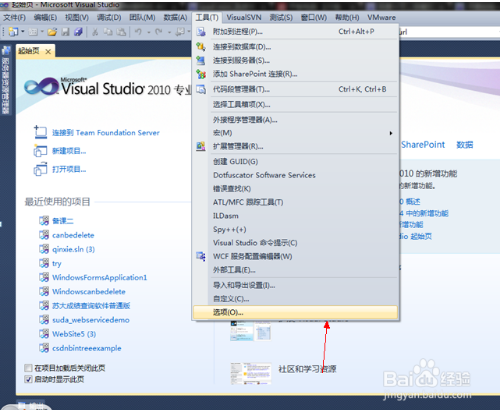This screenshot has height=410, width=500.
Task: Expand the 宏(M) submenu arrow
Action: pos(391,133)
